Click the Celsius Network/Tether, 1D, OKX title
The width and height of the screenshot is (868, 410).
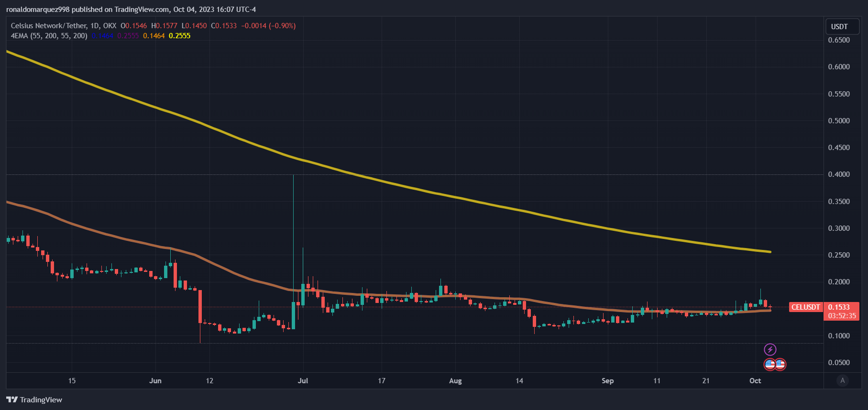pos(64,26)
